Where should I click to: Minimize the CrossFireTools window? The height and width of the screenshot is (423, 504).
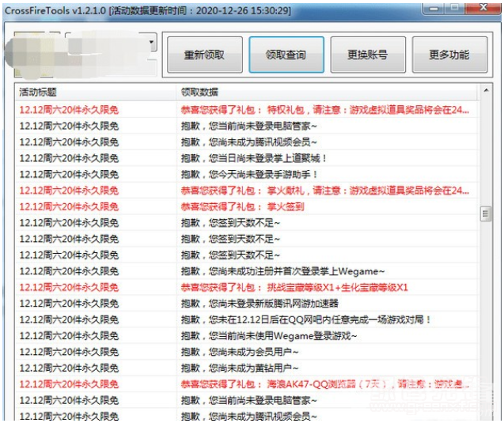click(434, 8)
